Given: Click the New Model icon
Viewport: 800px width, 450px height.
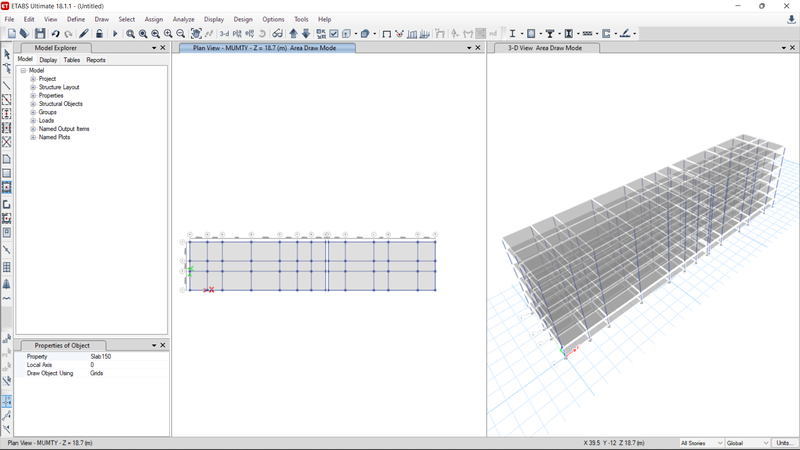Looking at the screenshot, I should pos(11,34).
